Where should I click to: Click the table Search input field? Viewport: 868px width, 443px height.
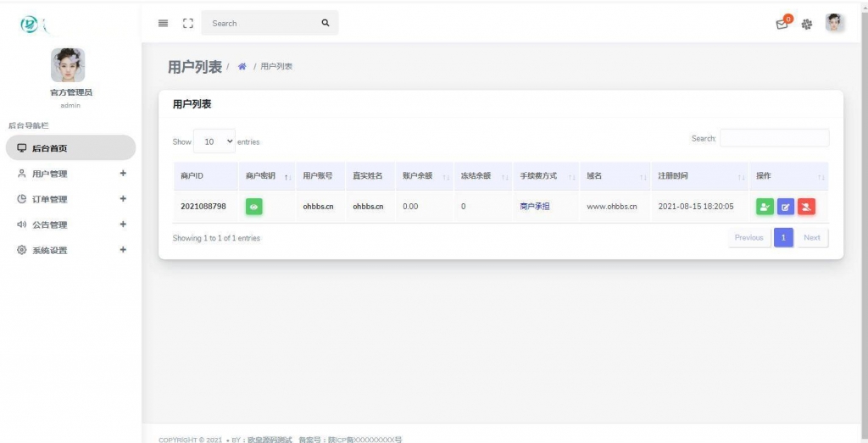click(774, 138)
